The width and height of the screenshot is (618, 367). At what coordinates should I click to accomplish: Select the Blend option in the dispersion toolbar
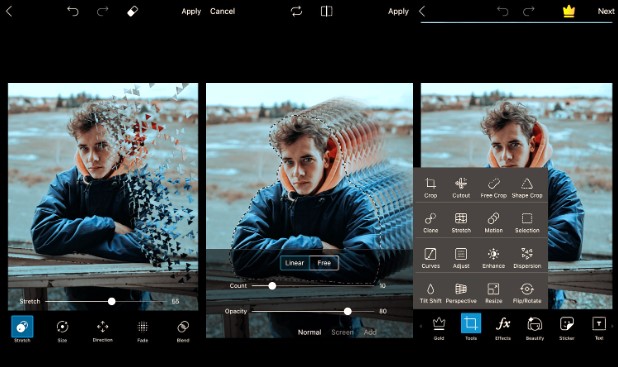click(x=183, y=330)
